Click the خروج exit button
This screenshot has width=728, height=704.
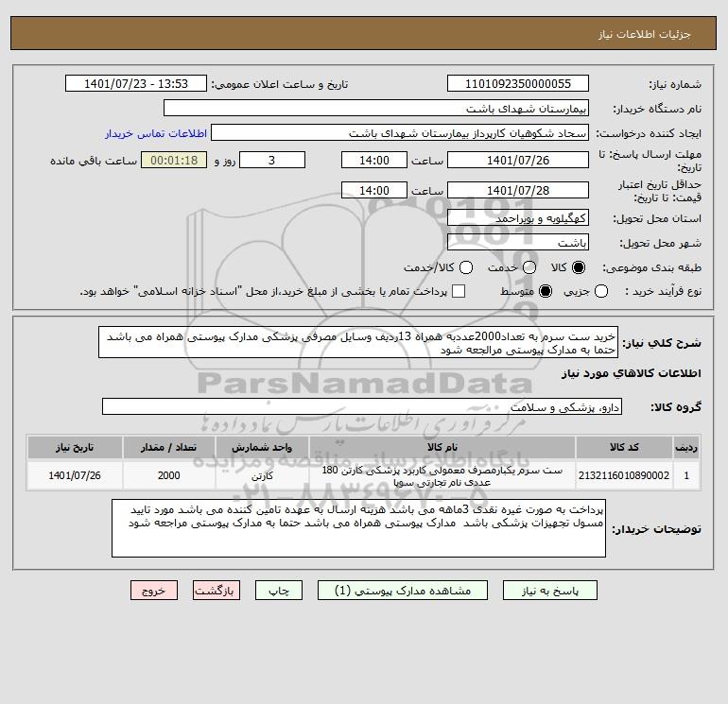point(154,591)
